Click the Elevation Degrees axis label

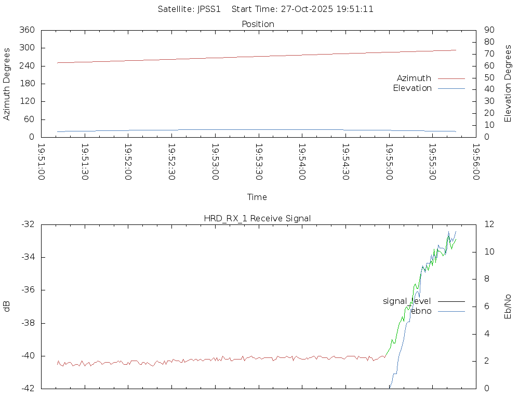coord(508,84)
